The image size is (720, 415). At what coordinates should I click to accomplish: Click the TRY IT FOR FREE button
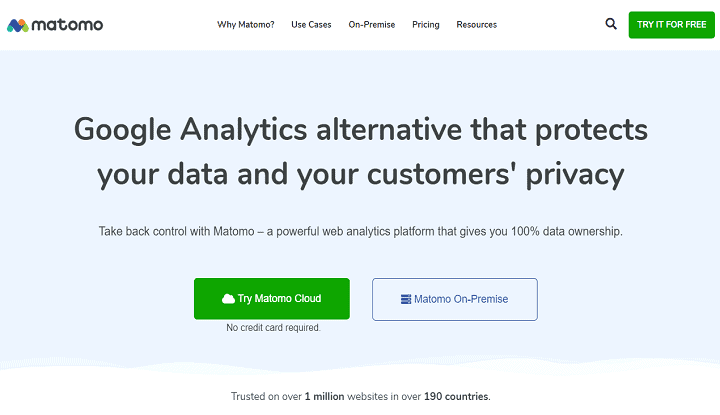coord(671,25)
